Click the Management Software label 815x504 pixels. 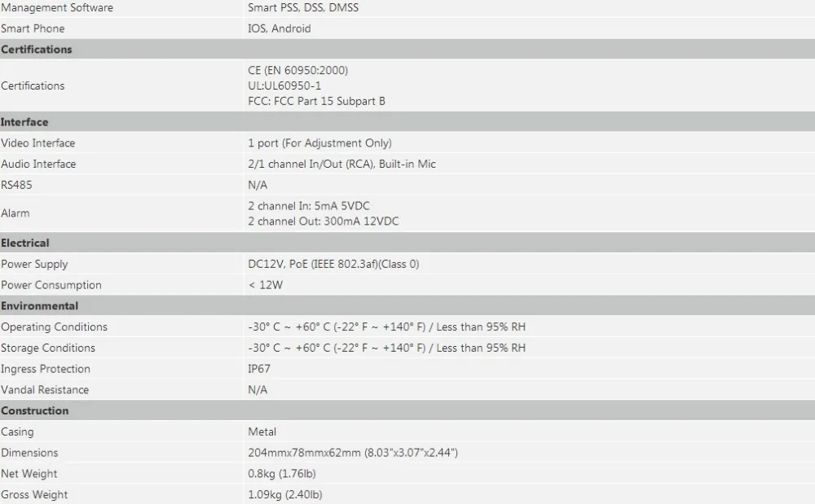pos(57,8)
